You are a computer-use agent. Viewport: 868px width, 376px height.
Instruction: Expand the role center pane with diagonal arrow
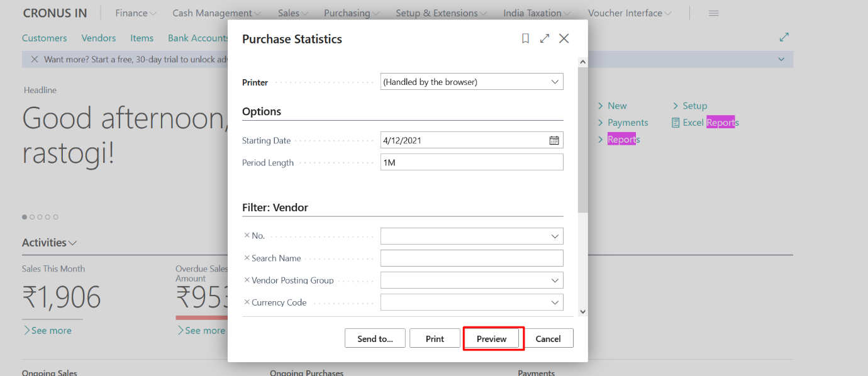click(784, 37)
